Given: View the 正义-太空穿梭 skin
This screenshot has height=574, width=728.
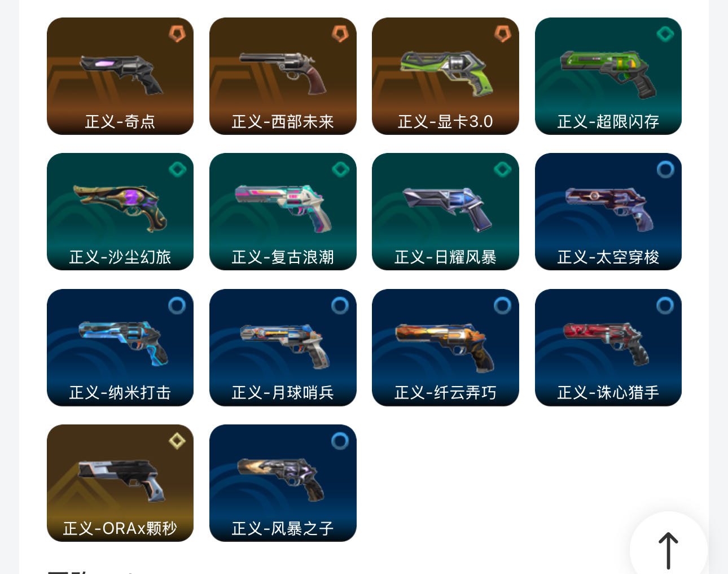Looking at the screenshot, I should 608,212.
